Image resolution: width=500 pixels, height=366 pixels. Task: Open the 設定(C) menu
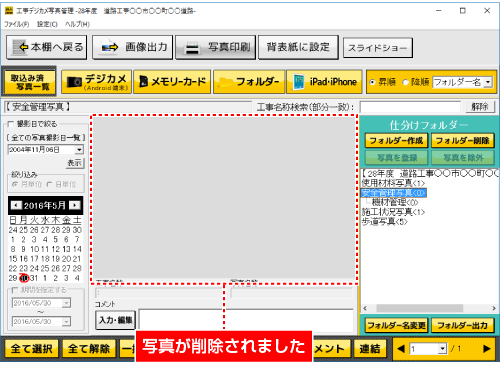(x=47, y=24)
